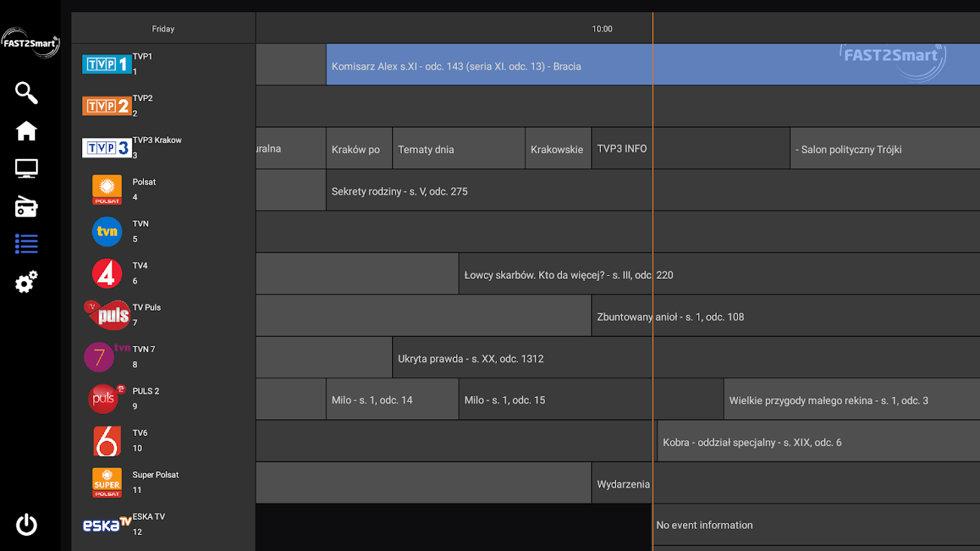
Task: Open Kraków po program on TVP3
Action: 359,148
